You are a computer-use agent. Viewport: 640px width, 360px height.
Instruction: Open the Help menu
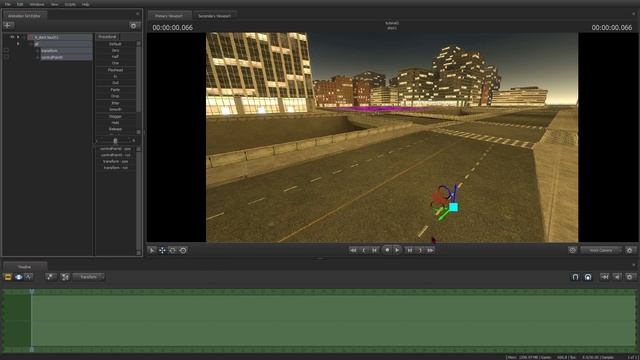(x=85, y=4)
